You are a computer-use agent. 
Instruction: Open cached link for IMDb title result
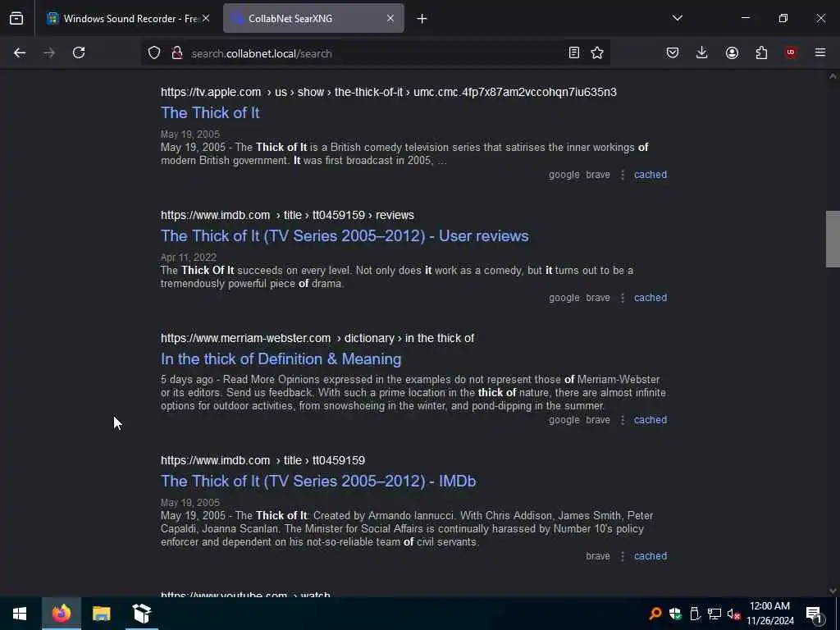(651, 556)
